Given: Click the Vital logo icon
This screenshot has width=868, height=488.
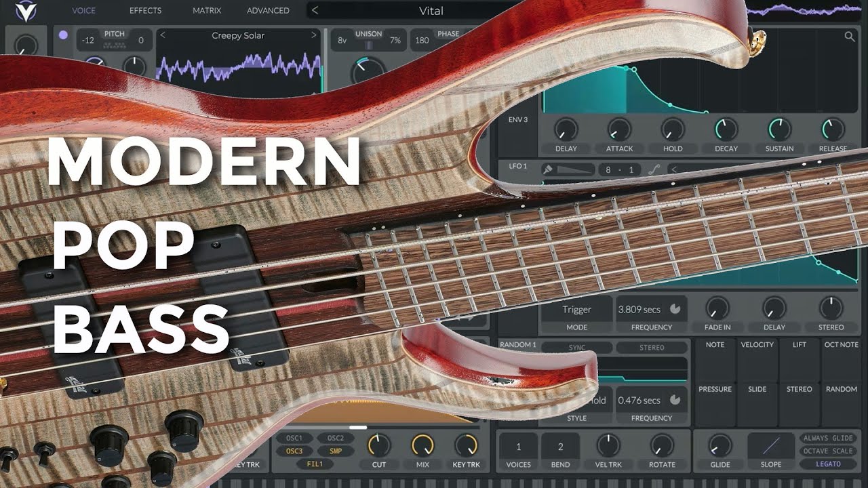Looking at the screenshot, I should 26,10.
